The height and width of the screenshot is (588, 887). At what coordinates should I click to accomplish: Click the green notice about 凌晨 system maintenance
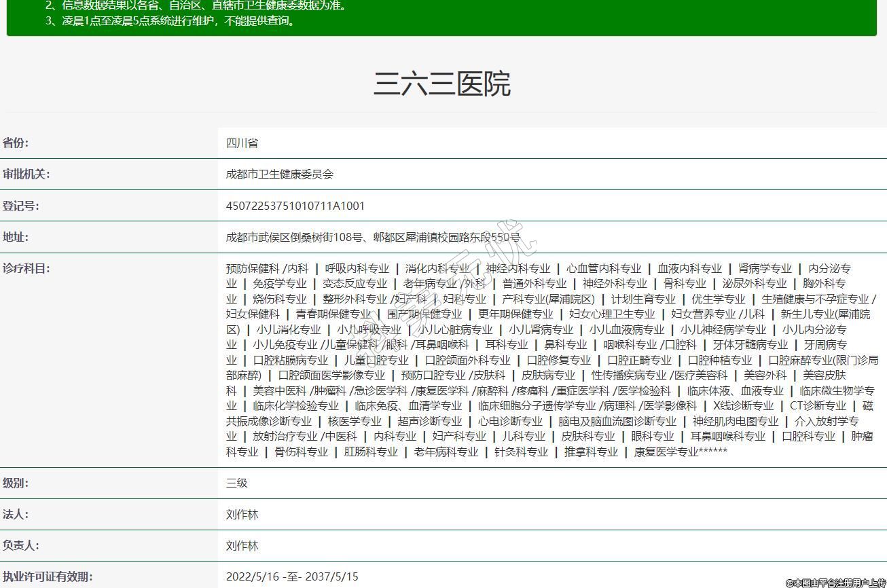(171, 20)
